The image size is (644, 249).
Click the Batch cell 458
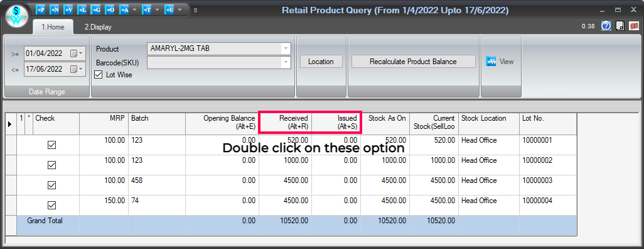pos(157,185)
